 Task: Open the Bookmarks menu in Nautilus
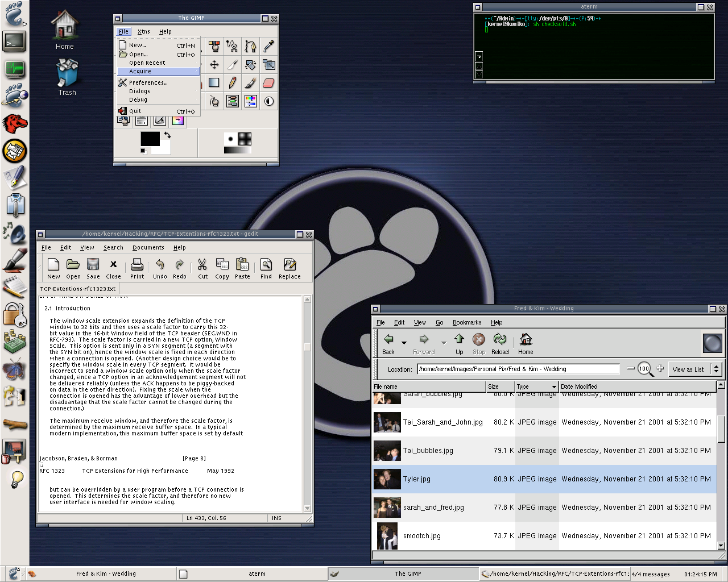466,322
